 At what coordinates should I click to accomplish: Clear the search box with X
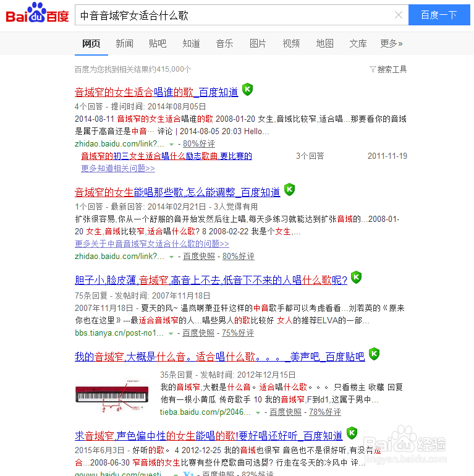[398, 15]
